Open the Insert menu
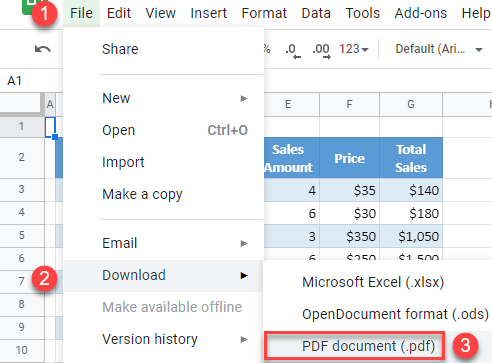 click(209, 13)
